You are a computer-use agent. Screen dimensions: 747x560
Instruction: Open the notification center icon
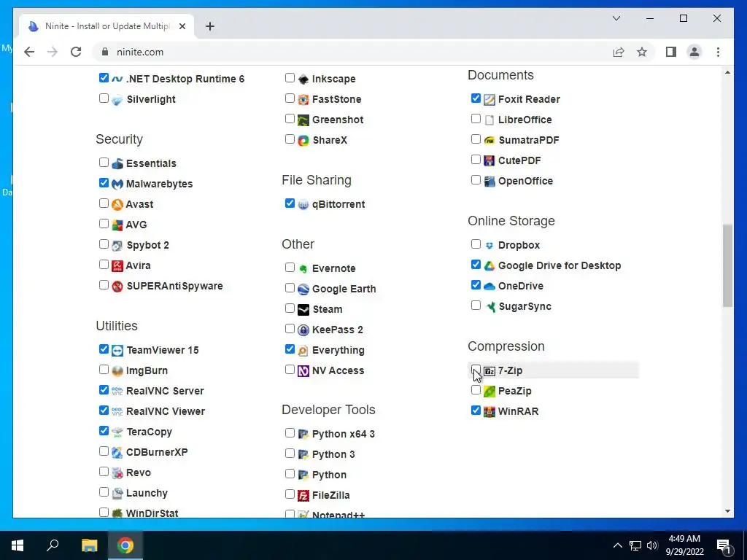724,546
